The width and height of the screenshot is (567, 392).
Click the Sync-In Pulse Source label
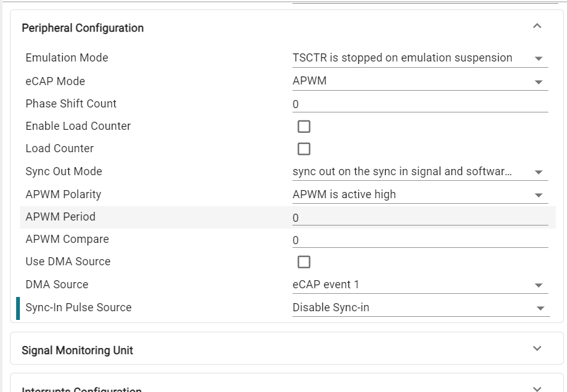[78, 308]
